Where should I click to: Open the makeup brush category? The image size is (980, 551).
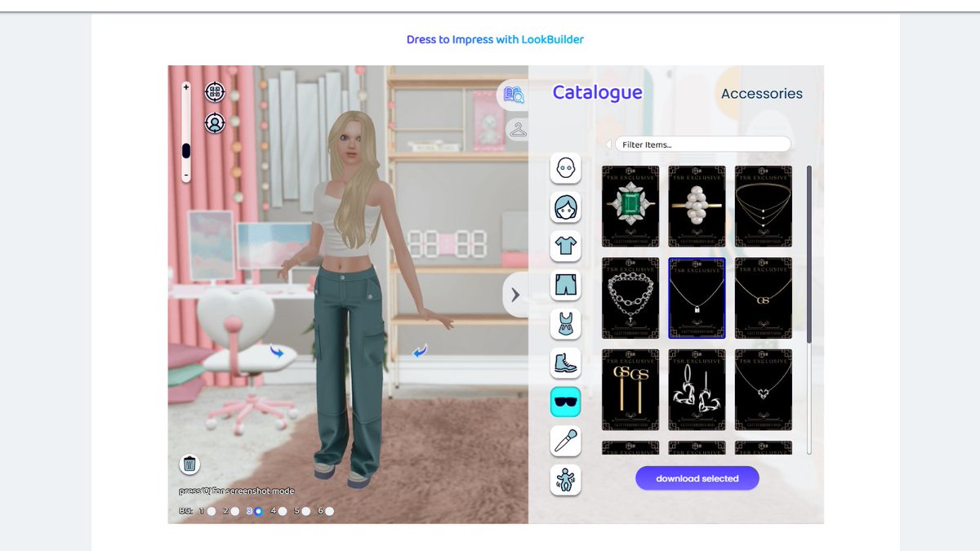565,441
